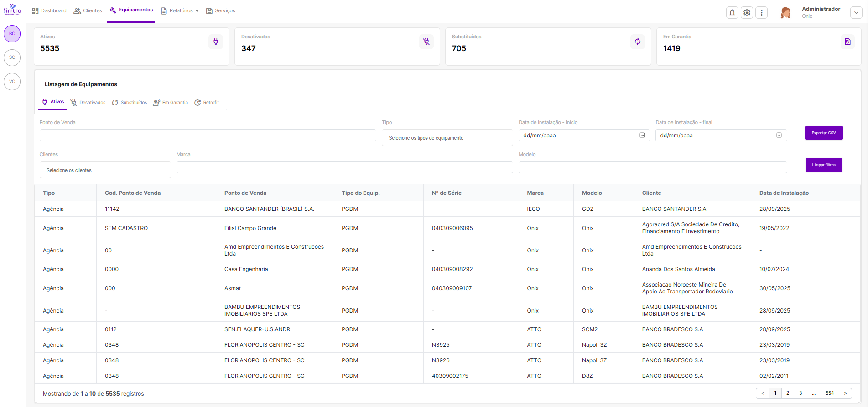This screenshot has height=407, width=868.
Task: Select the VC circle in sidebar
Action: coord(12,82)
